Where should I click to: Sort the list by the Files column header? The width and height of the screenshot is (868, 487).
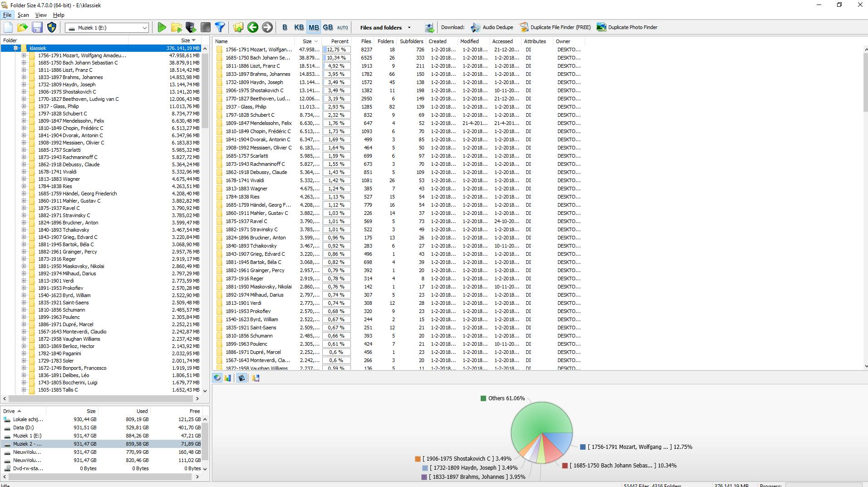(363, 41)
